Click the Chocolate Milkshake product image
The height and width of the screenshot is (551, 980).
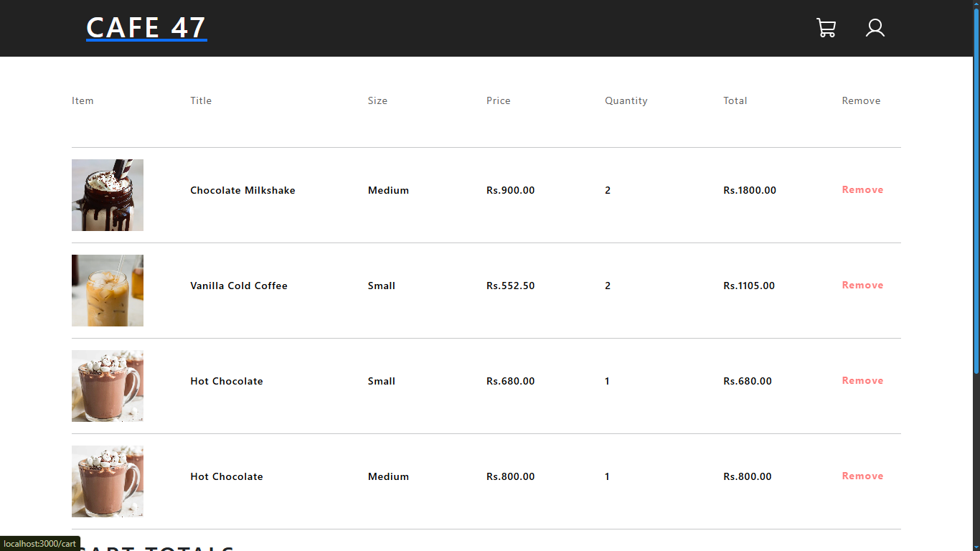click(108, 195)
